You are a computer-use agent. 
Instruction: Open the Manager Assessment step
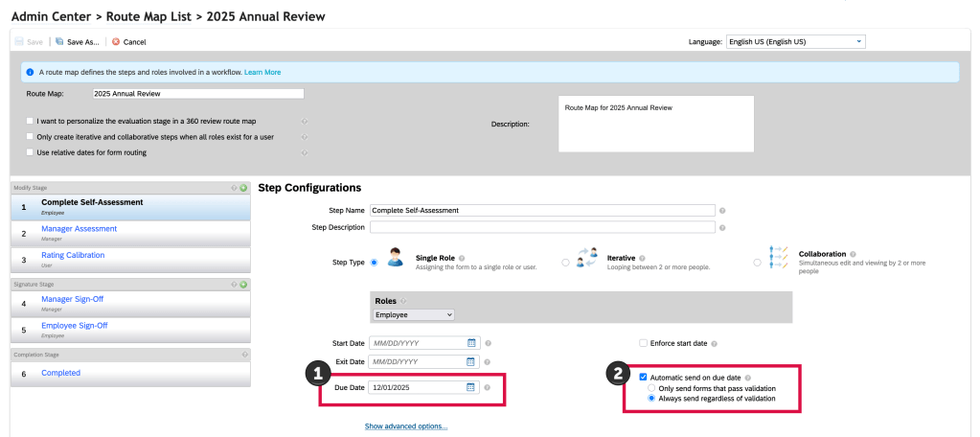79,229
